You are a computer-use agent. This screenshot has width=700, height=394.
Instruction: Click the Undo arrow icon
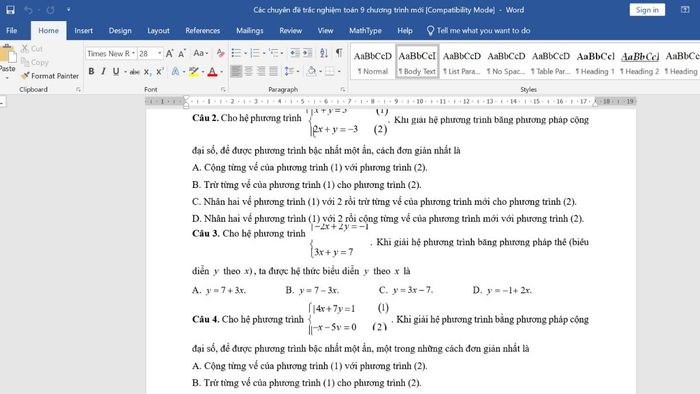(28, 10)
